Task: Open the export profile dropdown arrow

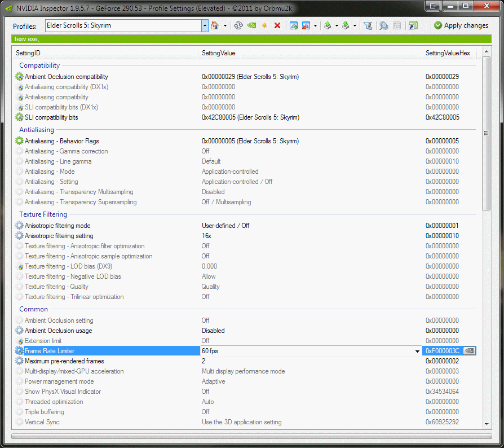Action: (x=337, y=26)
